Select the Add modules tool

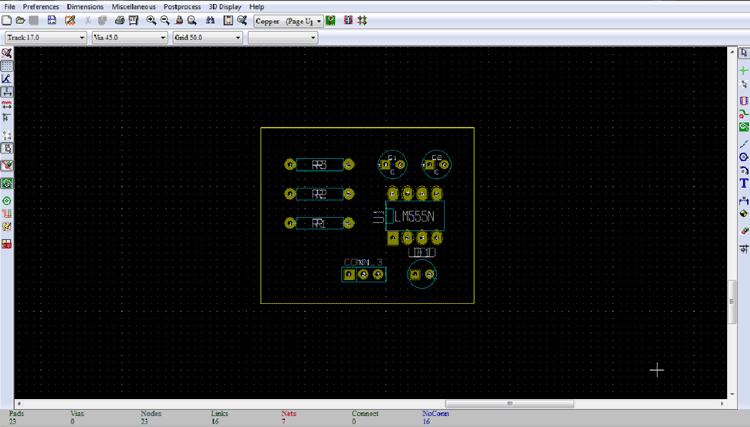click(x=743, y=101)
